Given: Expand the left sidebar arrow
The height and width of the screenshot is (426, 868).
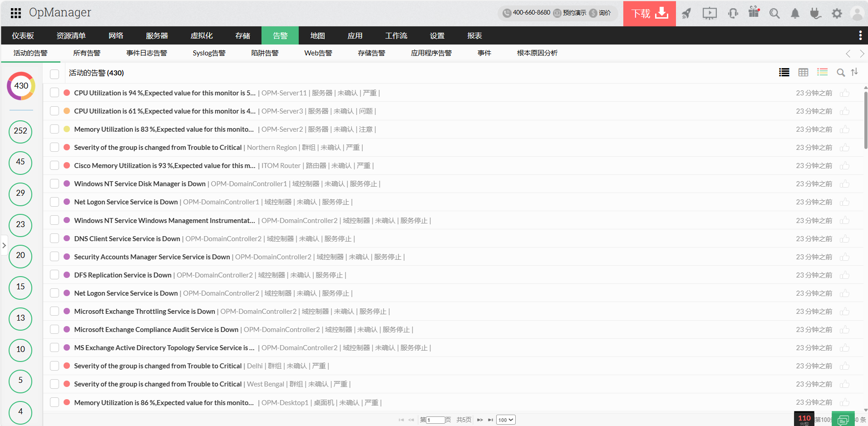Looking at the screenshot, I should (x=4, y=245).
